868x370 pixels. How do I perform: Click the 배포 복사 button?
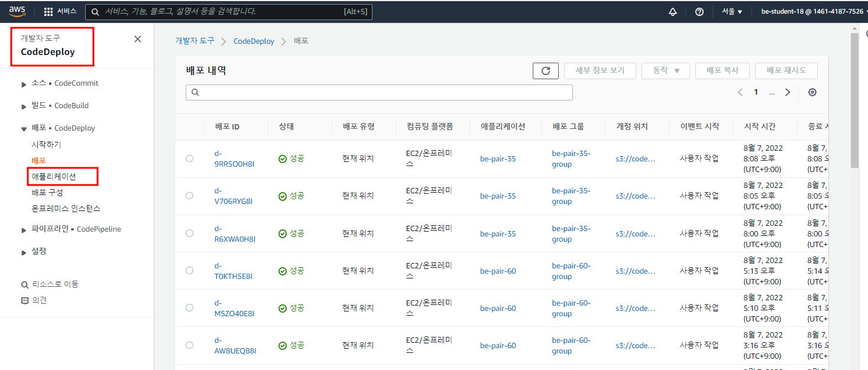[723, 71]
